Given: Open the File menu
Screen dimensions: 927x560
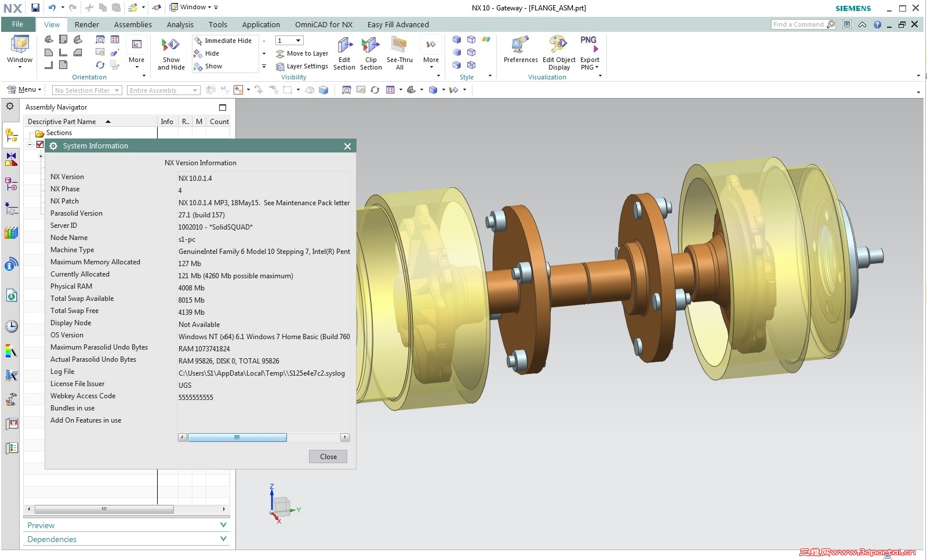Looking at the screenshot, I should point(18,24).
